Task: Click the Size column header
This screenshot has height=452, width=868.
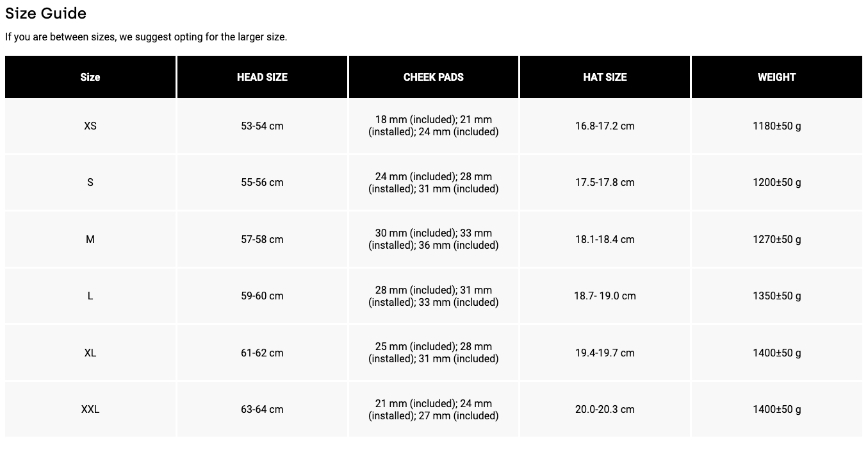Action: tap(90, 77)
